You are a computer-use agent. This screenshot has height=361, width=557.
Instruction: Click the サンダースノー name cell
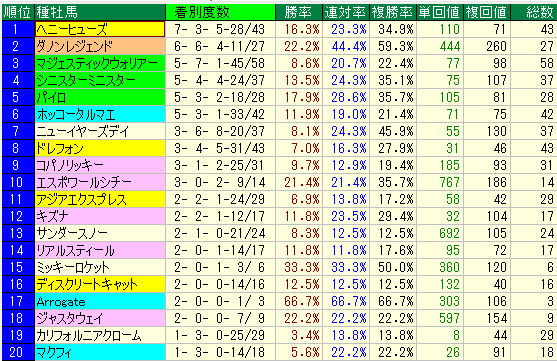coord(100,233)
